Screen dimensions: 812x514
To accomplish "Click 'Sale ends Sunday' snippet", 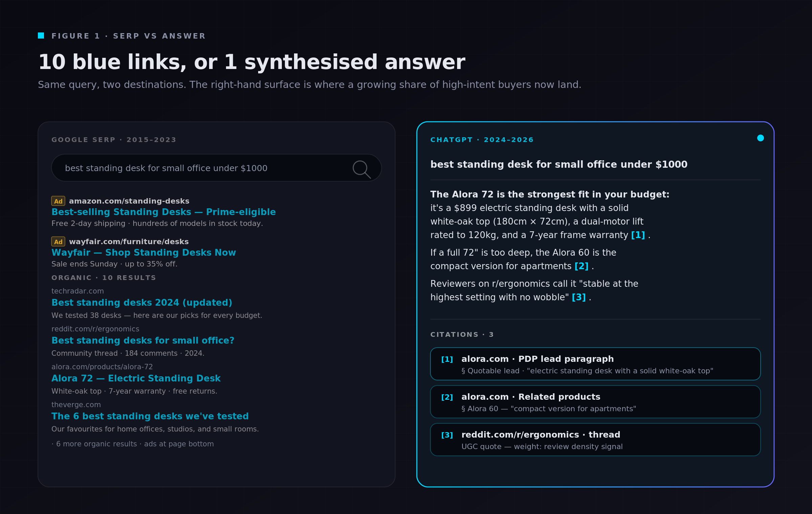I will [114, 264].
